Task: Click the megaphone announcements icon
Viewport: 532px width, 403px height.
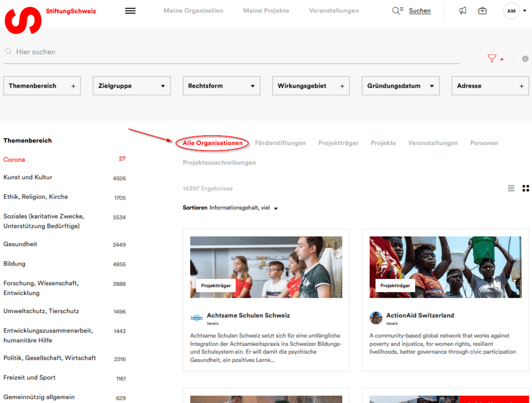Action: 462,11
